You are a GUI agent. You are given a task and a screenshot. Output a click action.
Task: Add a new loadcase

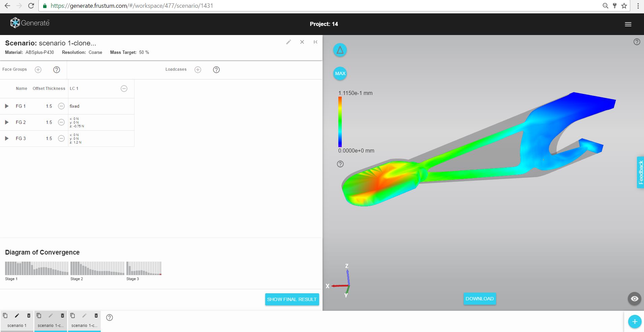click(198, 70)
